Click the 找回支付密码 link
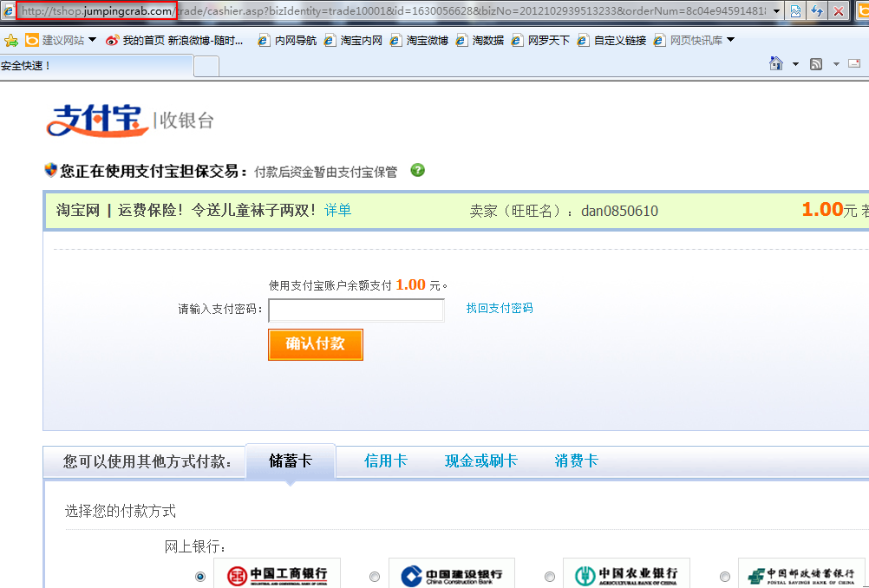 pos(500,308)
